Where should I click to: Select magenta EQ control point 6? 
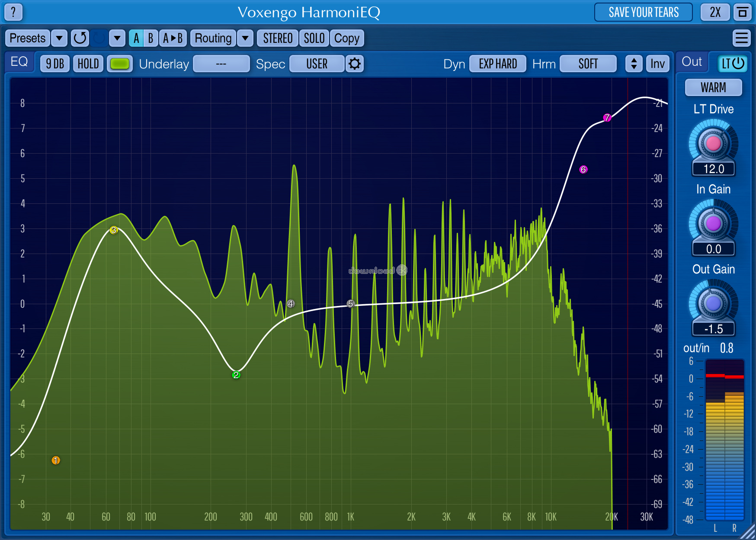(583, 170)
